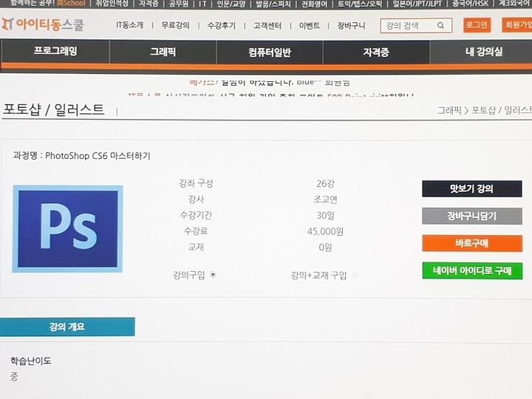Open the 고객센터 link
This screenshot has height=399, width=532.
267,26
